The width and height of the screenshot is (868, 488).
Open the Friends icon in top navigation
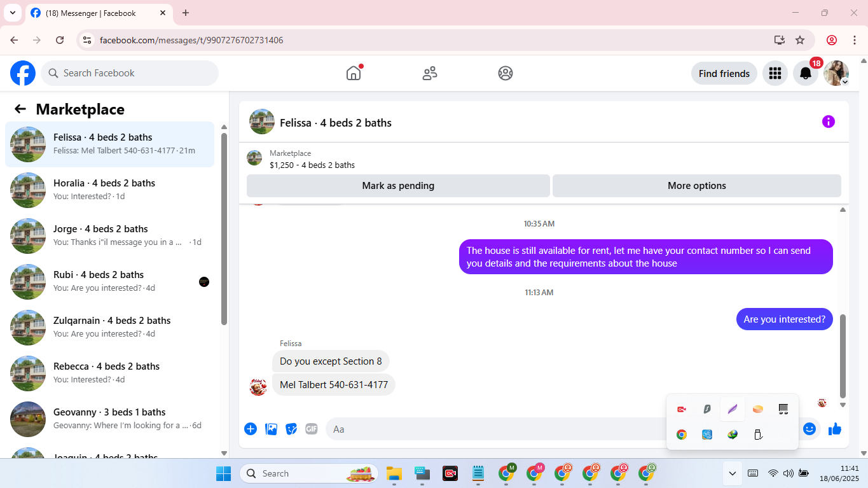(430, 73)
